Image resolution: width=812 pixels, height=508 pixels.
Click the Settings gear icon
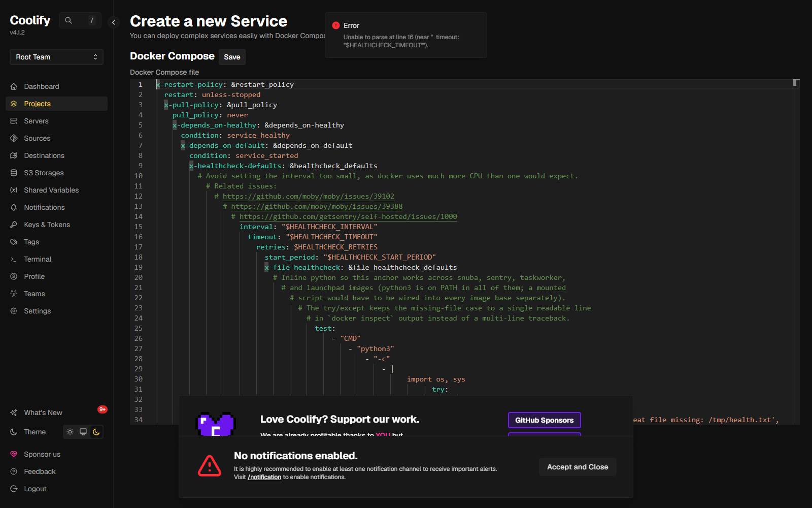[14, 311]
